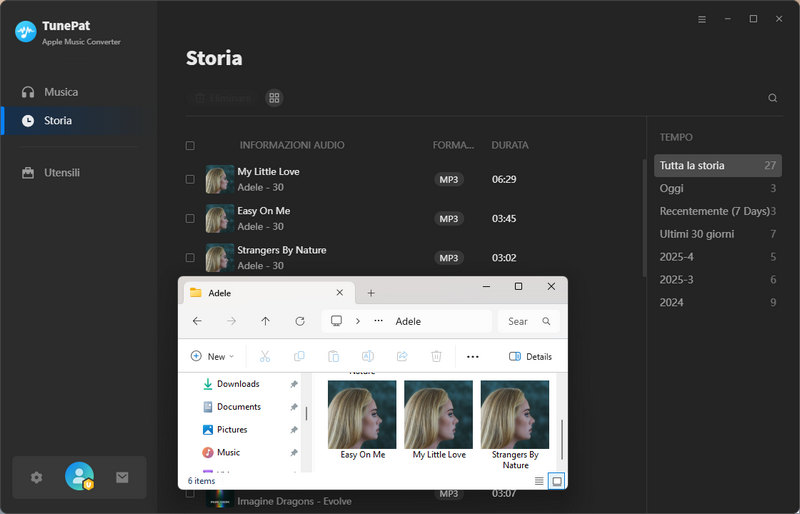This screenshot has width=800, height=514.
Task: Click the Explorer search field
Action: [529, 321]
